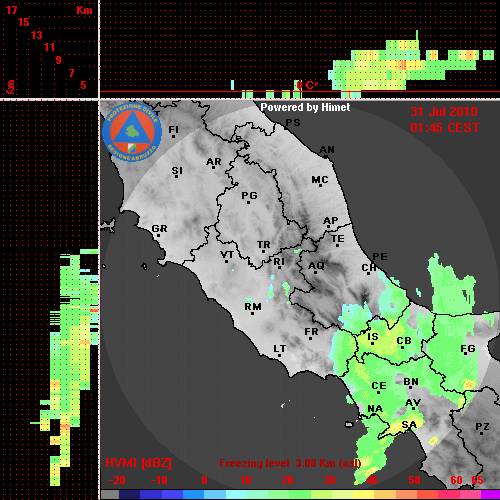Screen dimensions: 500x500
Task: Click the VT city label
Action: 227,256
